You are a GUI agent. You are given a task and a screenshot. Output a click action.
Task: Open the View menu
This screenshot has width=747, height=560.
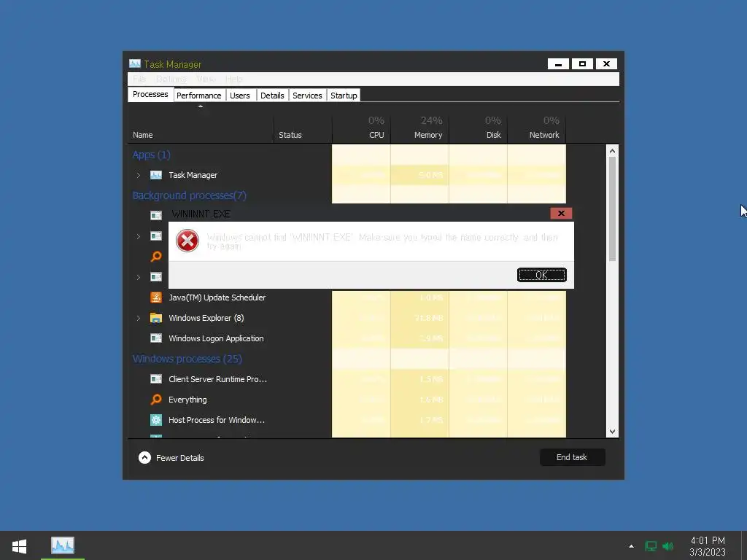(x=206, y=79)
